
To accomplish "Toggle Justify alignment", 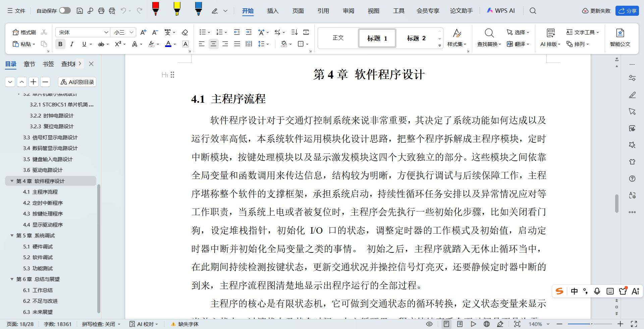I will click(237, 44).
